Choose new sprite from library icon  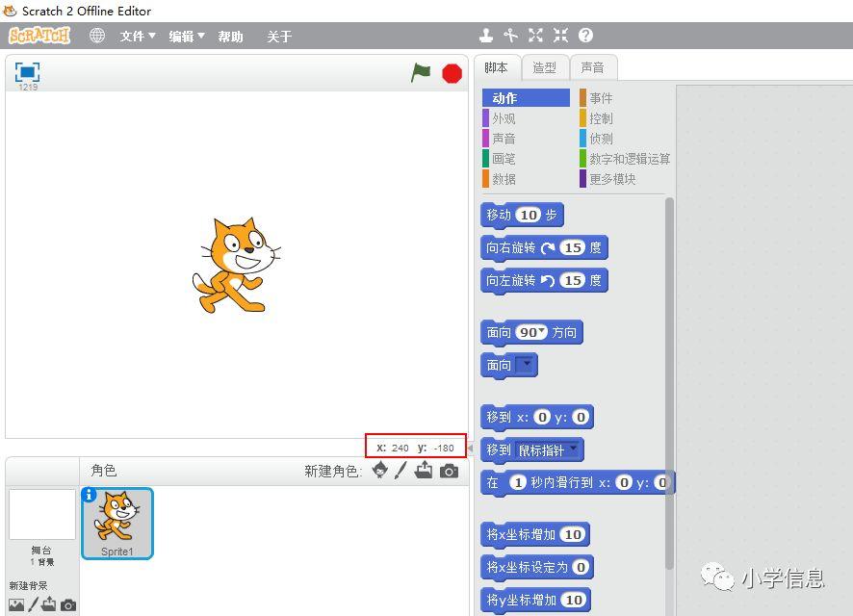pyautogui.click(x=380, y=469)
